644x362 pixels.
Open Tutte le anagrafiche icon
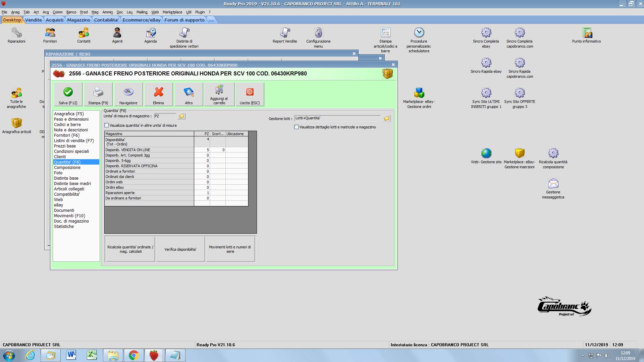16,98
